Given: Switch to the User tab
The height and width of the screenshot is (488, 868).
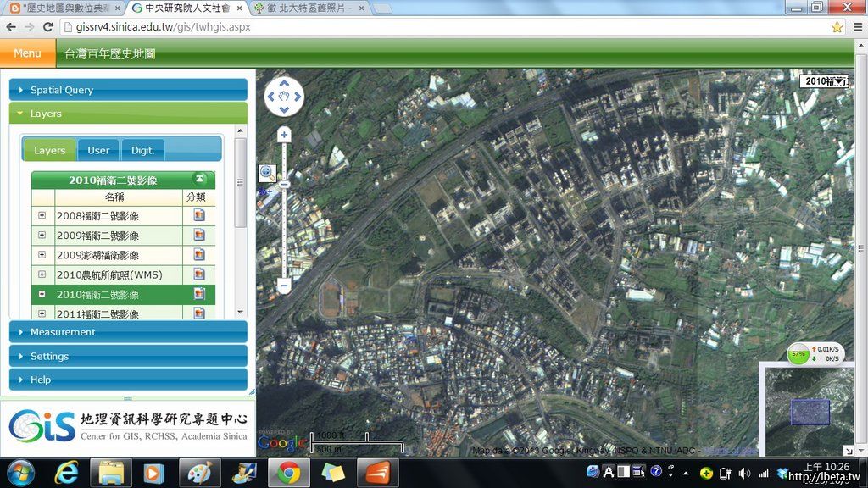Looking at the screenshot, I should (98, 150).
